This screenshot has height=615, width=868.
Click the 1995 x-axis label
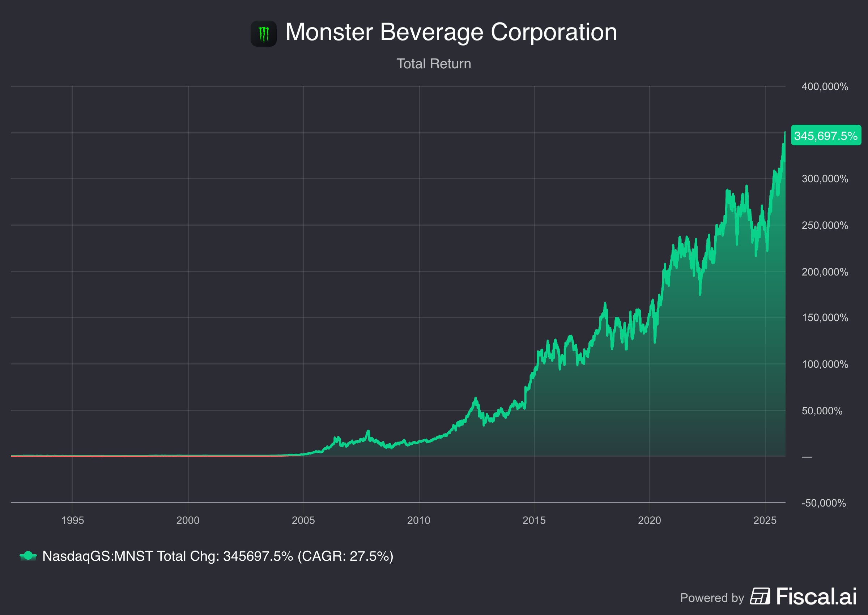pos(72,520)
